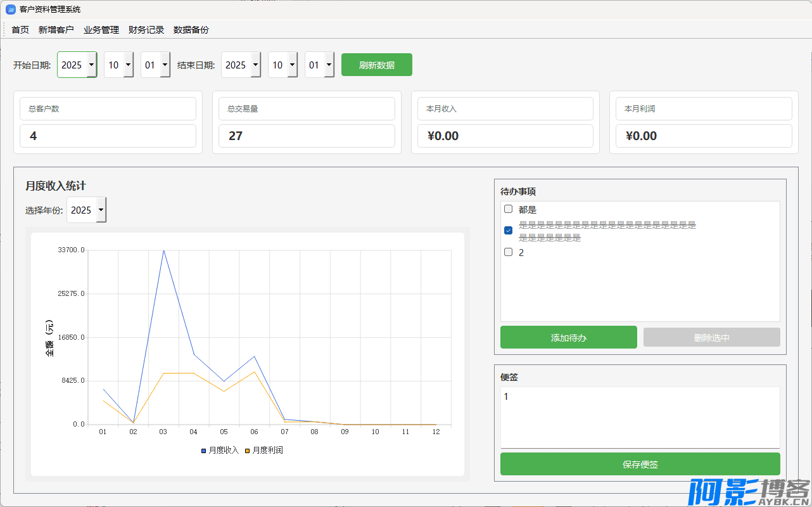Image resolution: width=812 pixels, height=507 pixels.
Task: Click inside the 便签 note text area
Action: pyautogui.click(x=640, y=417)
